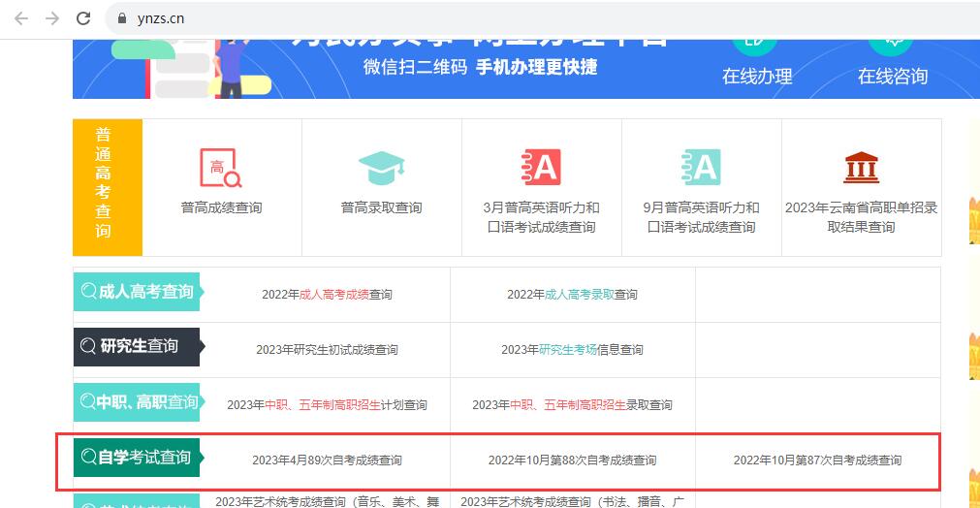Screen dimensions: 980x508
Task: Click the 普高成绩查询 magnifier icon
Action: pyautogui.click(x=221, y=168)
